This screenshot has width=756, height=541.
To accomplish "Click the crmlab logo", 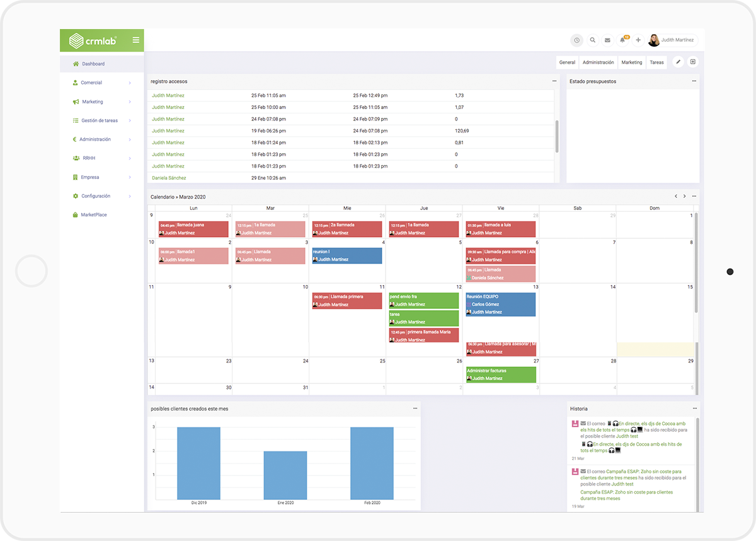I will point(93,40).
